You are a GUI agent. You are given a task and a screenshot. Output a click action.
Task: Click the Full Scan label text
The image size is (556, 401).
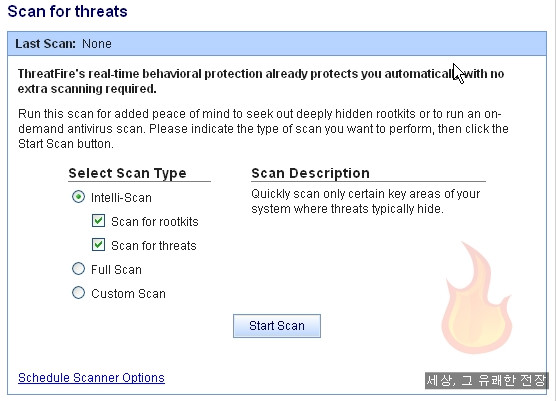[116, 269]
